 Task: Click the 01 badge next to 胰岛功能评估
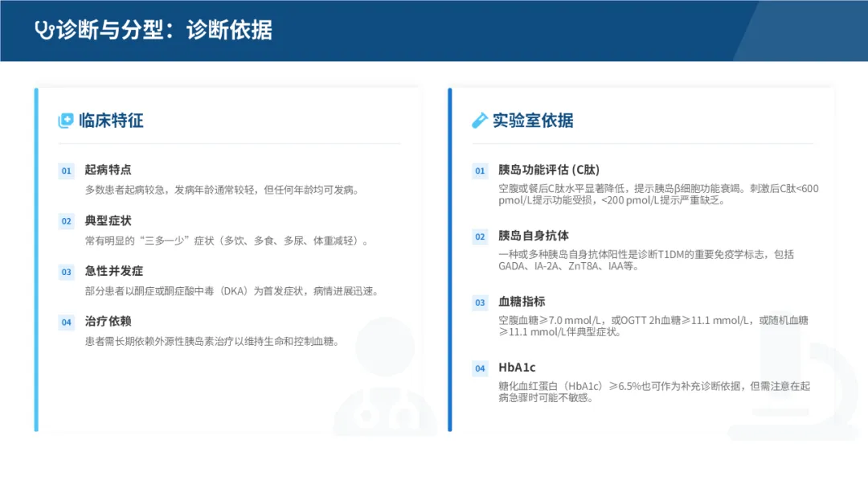point(480,171)
